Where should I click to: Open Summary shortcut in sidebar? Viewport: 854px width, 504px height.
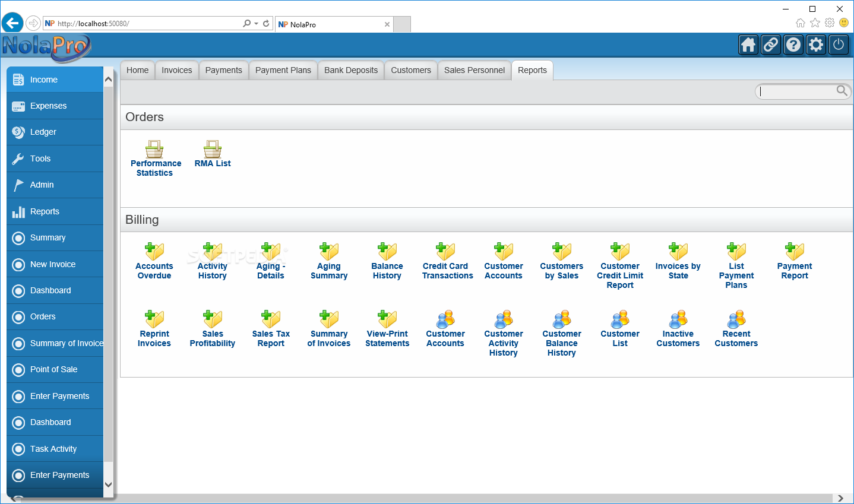(55, 237)
